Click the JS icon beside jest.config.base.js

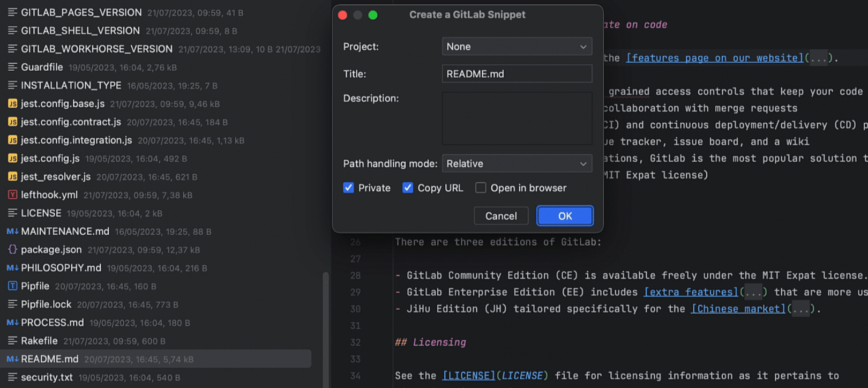tap(12, 104)
